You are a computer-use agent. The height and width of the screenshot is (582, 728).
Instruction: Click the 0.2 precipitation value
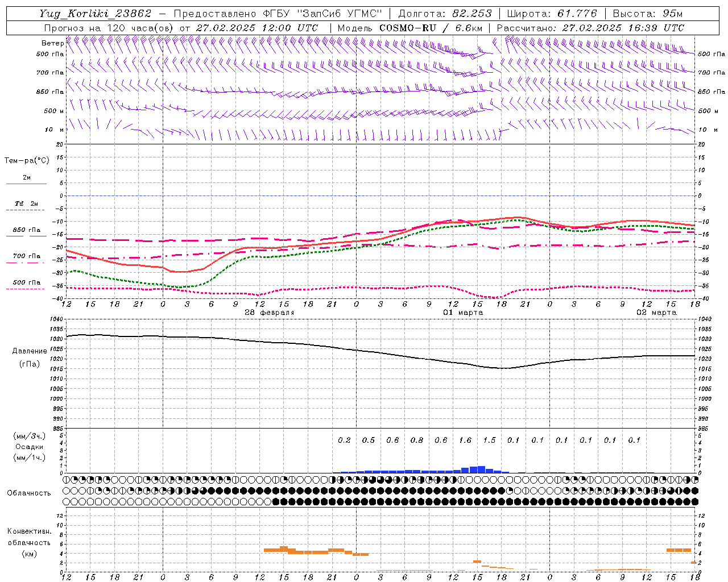coord(344,440)
